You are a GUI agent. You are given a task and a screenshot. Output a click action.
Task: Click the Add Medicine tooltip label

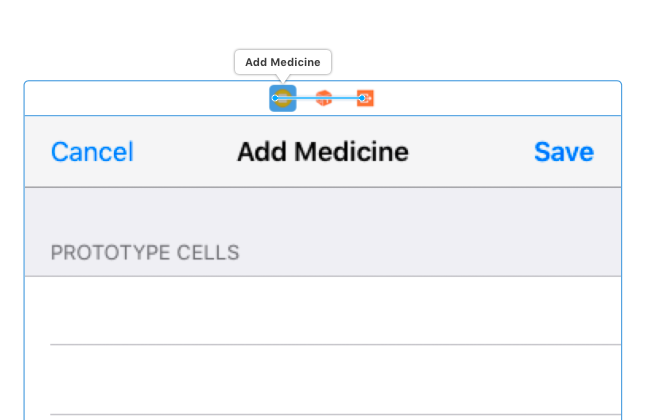point(283,62)
